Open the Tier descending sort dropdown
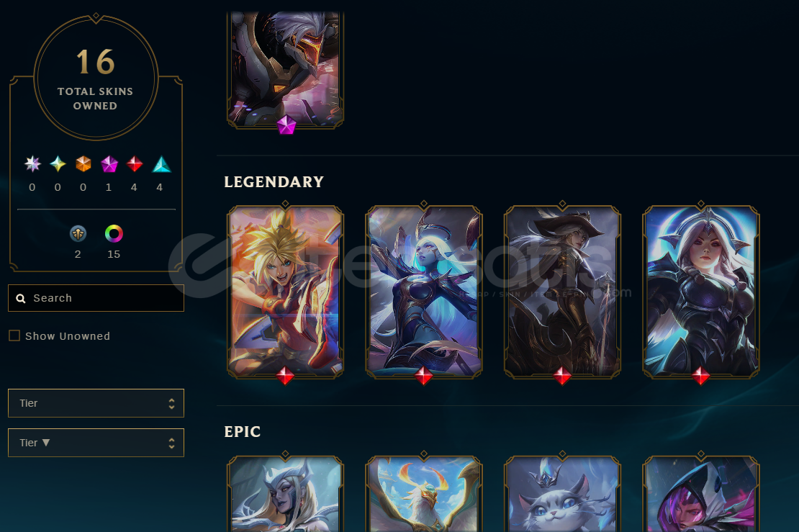The image size is (799, 532). (96, 443)
